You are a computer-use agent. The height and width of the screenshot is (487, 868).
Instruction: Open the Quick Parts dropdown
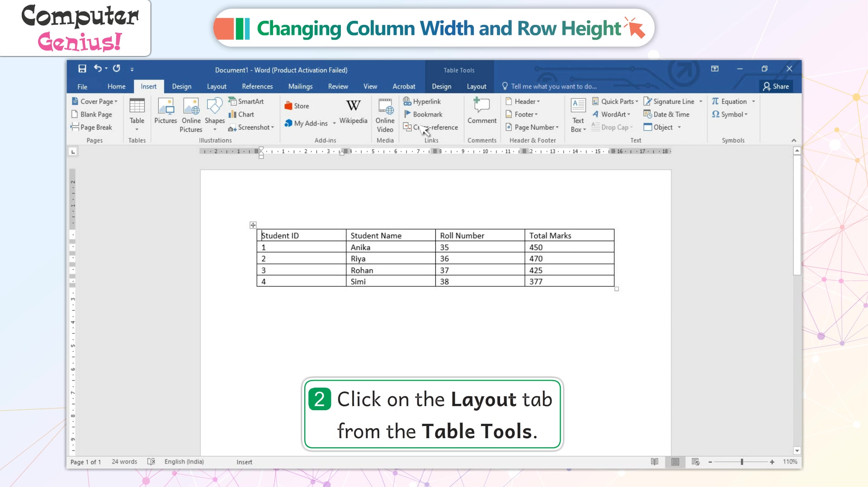[x=615, y=101]
